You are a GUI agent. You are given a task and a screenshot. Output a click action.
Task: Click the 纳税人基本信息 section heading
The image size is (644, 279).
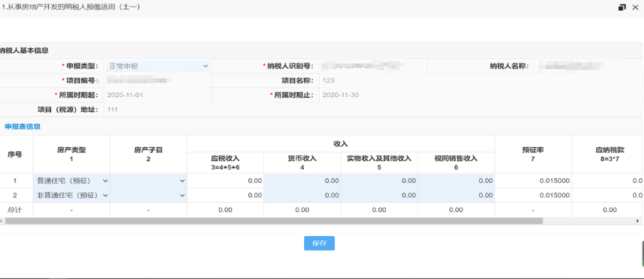(24, 50)
